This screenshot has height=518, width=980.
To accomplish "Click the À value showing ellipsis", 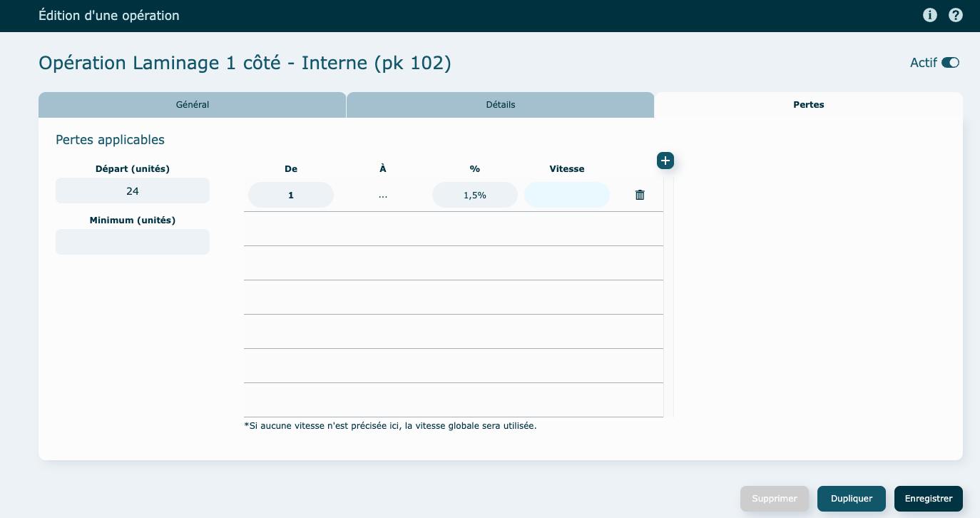I will coord(383,195).
